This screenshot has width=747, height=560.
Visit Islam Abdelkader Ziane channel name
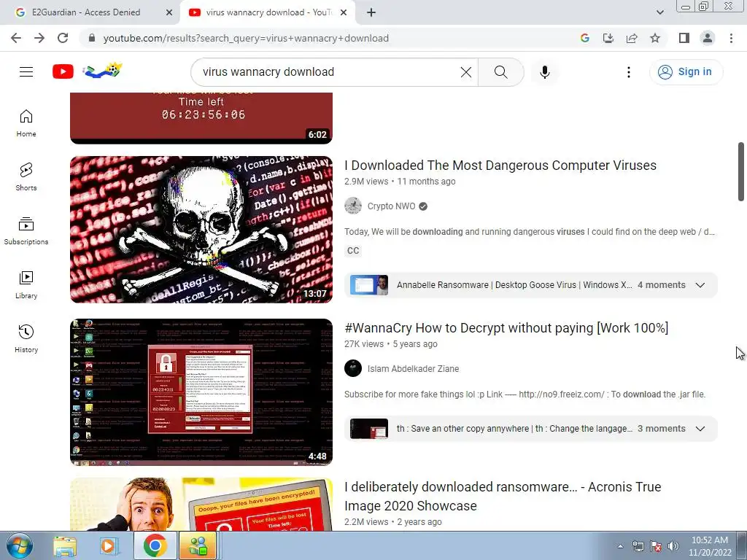point(413,368)
